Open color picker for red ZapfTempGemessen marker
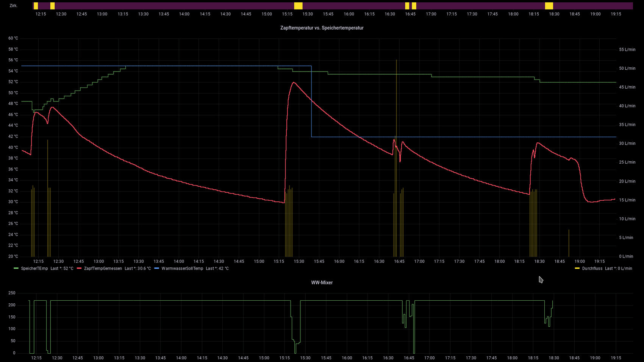Screen dimensions: 644x362 point(79,268)
